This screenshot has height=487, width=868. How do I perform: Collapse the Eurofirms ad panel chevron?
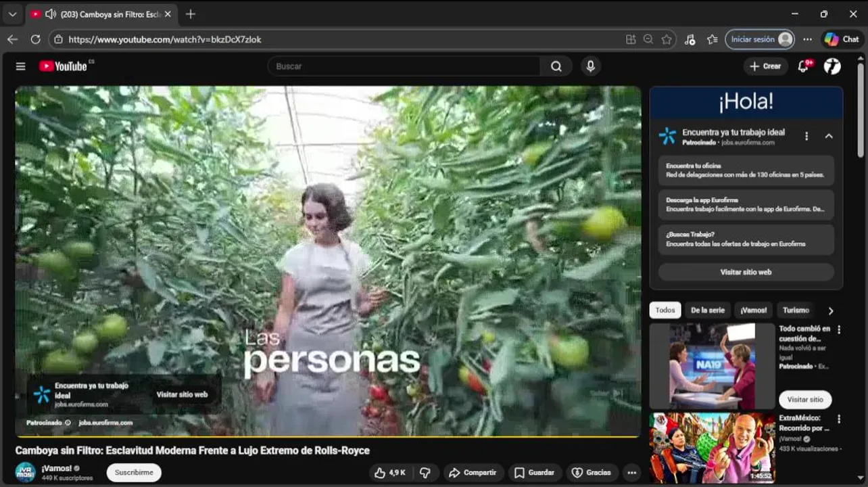[x=829, y=136]
